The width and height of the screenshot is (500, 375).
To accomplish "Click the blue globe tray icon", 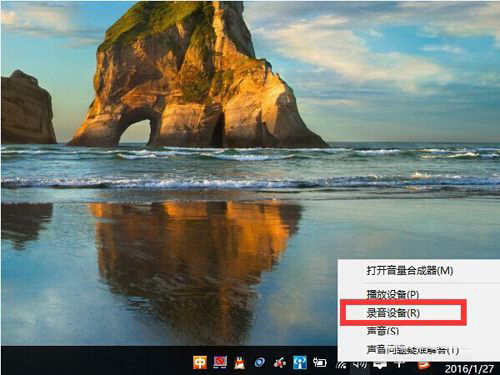I will (x=260, y=362).
